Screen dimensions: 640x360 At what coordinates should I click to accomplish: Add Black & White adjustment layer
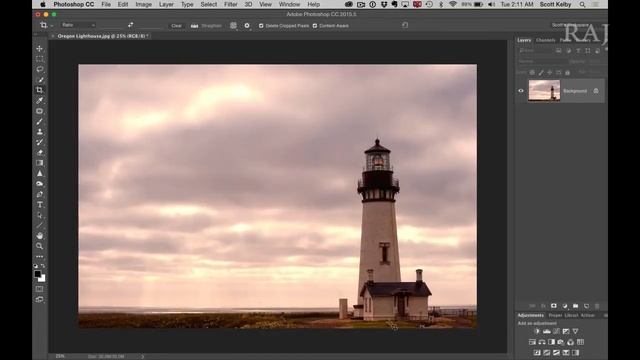click(x=551, y=342)
